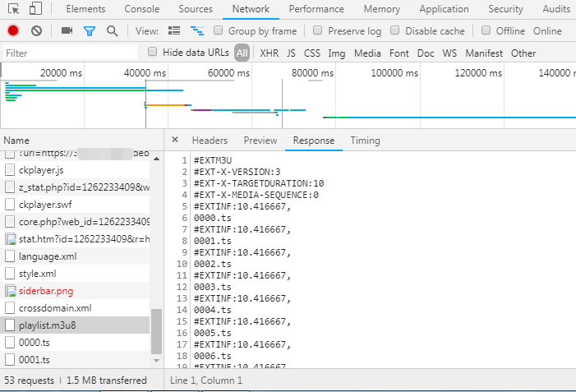Enable the Group by frame checkbox

(x=219, y=30)
